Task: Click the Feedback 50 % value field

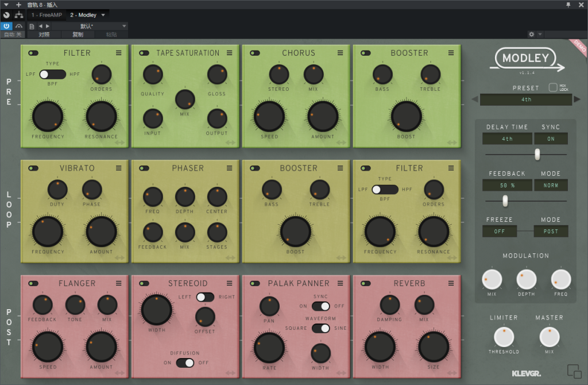Action: tap(507, 186)
